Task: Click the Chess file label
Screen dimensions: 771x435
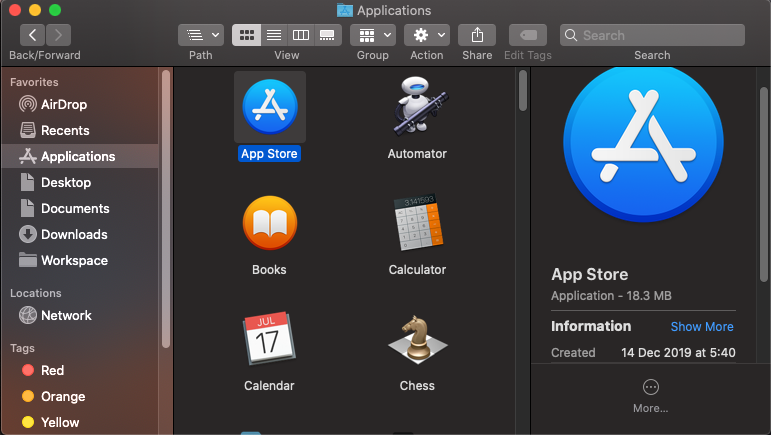Action: click(x=417, y=385)
